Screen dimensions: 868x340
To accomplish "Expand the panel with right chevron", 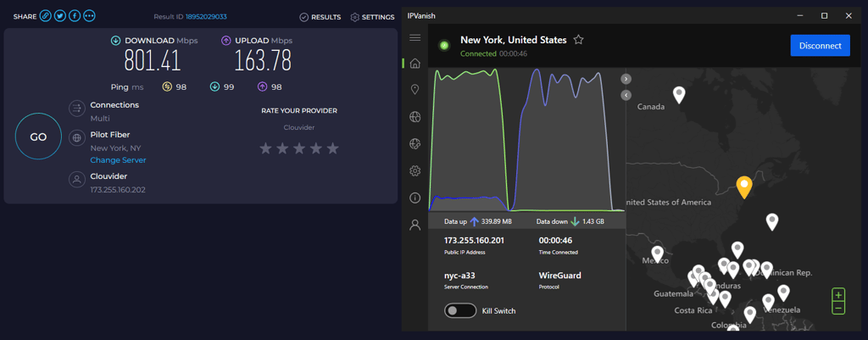I will tap(626, 79).
